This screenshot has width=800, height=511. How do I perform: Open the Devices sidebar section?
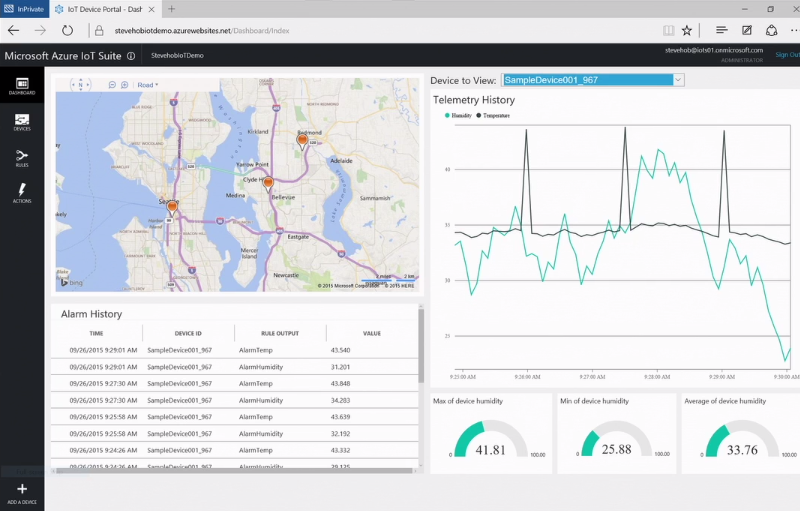(x=21, y=122)
